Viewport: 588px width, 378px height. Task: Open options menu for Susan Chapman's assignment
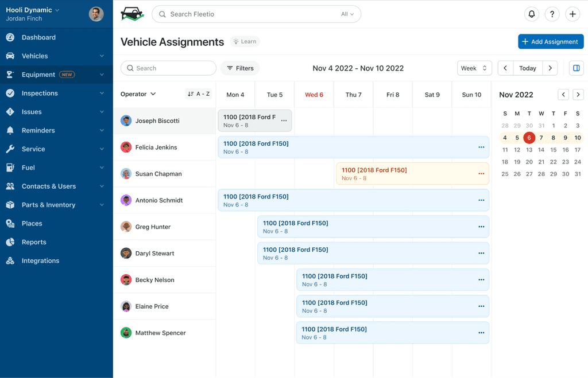481,174
